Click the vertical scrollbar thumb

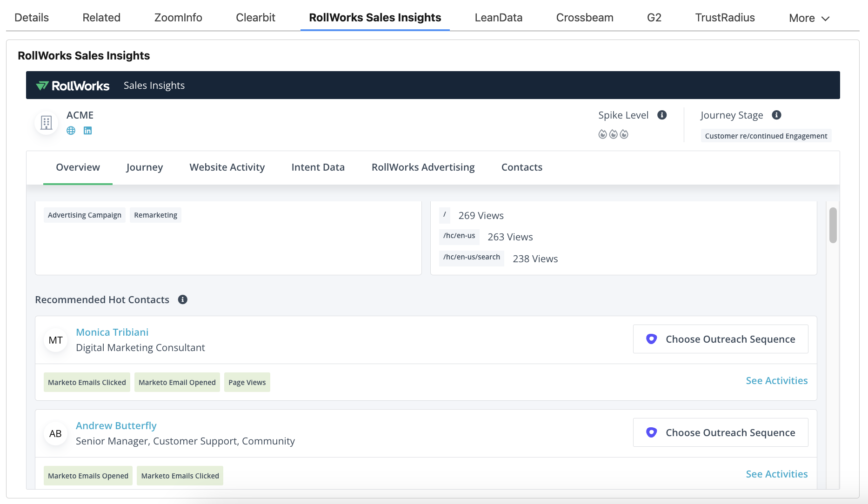pos(833,225)
